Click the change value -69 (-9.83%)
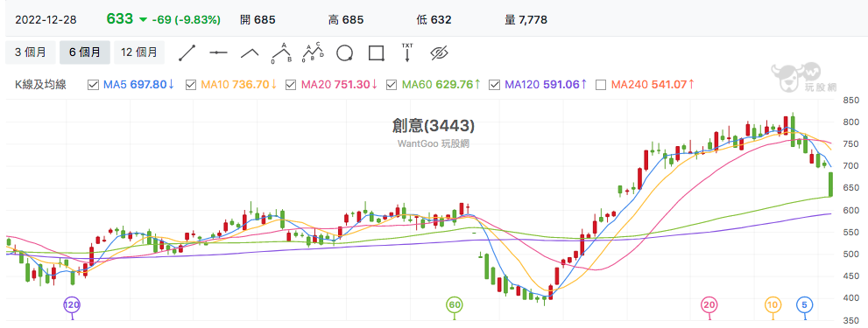Viewport: 868px width, 328px height. (187, 20)
